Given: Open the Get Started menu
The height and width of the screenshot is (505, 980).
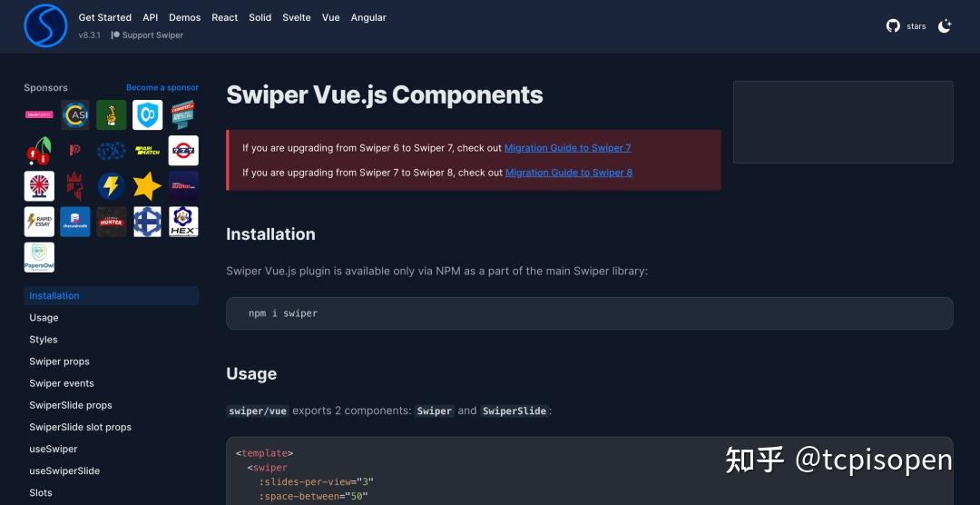Looking at the screenshot, I should point(105,17).
